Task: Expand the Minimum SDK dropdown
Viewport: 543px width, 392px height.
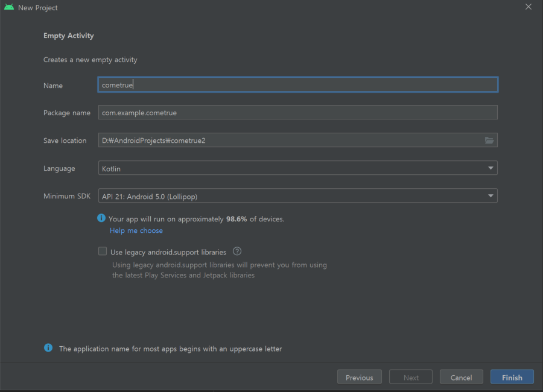Action: 298,195
